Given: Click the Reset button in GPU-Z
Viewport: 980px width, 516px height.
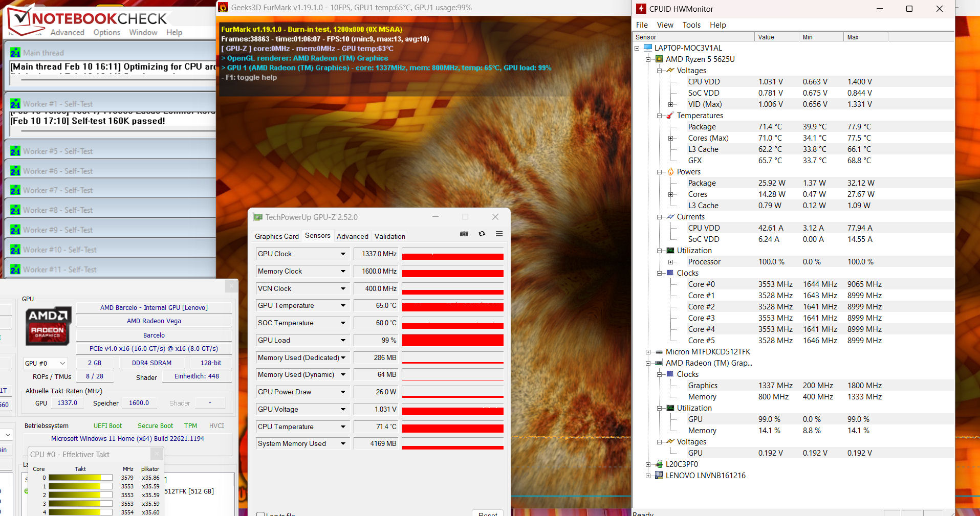Looking at the screenshot, I should coord(488,513).
